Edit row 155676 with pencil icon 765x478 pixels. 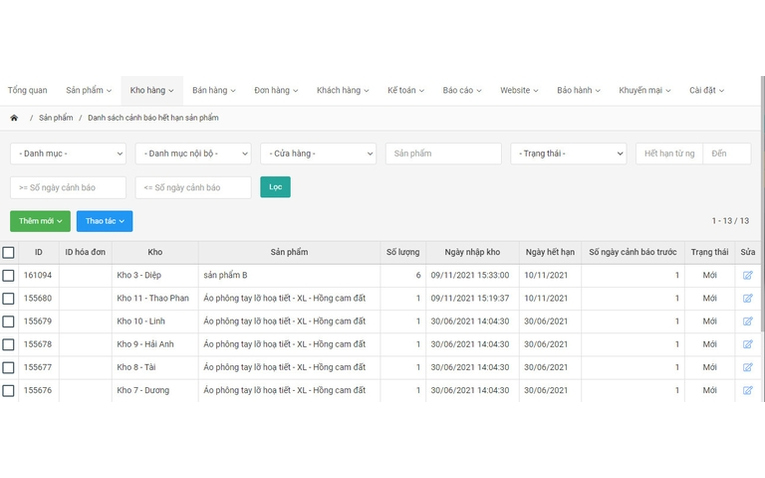pyautogui.click(x=747, y=390)
